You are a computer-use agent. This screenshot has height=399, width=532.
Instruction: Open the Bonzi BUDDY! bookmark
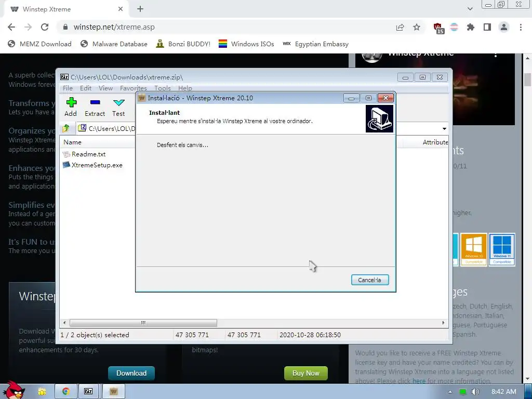point(183,44)
